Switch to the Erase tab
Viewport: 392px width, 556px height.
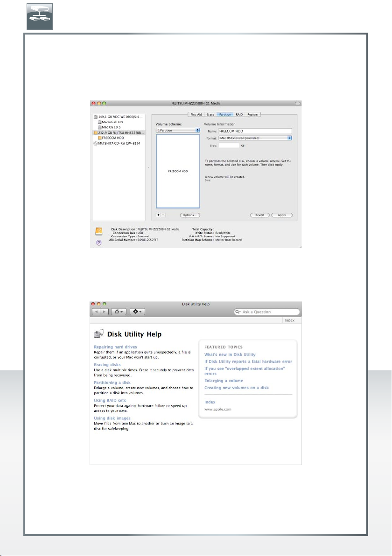point(211,115)
